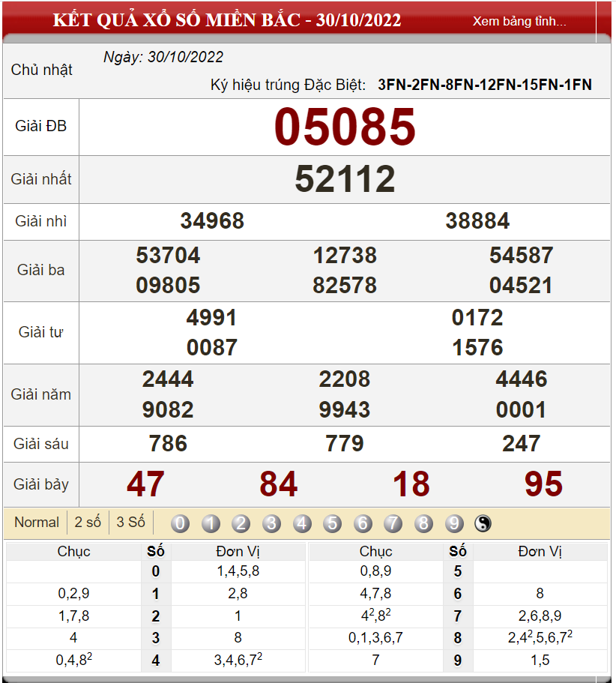The width and height of the screenshot is (616, 683).
Task: Click sixth prize number 786
Action: coord(168,444)
